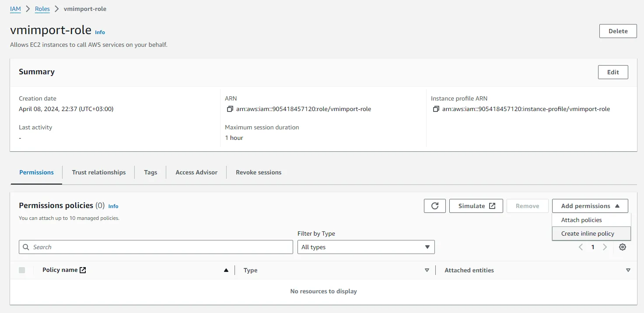Click the previous page arrow icon
Image resolution: width=644 pixels, height=313 pixels.
pos(581,247)
